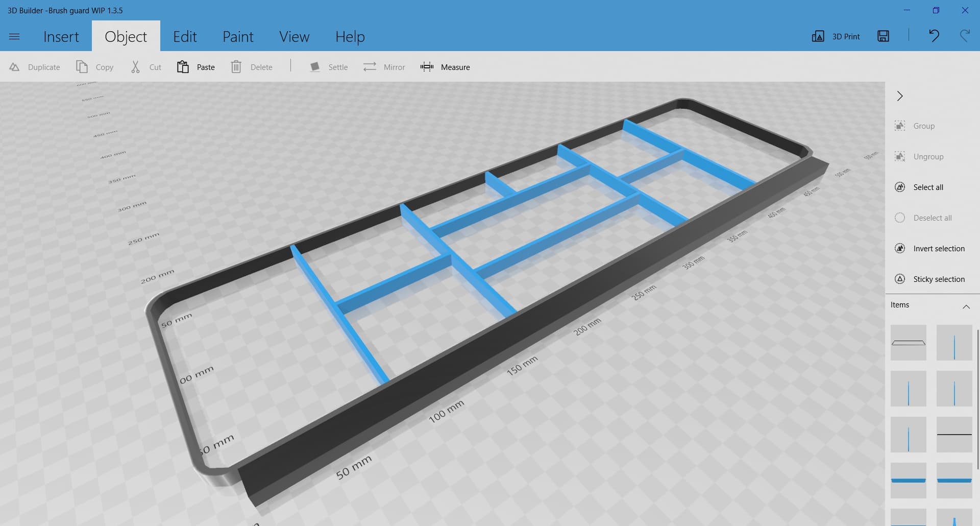This screenshot has height=526, width=980.
Task: Open the Paint tab
Action: click(238, 37)
